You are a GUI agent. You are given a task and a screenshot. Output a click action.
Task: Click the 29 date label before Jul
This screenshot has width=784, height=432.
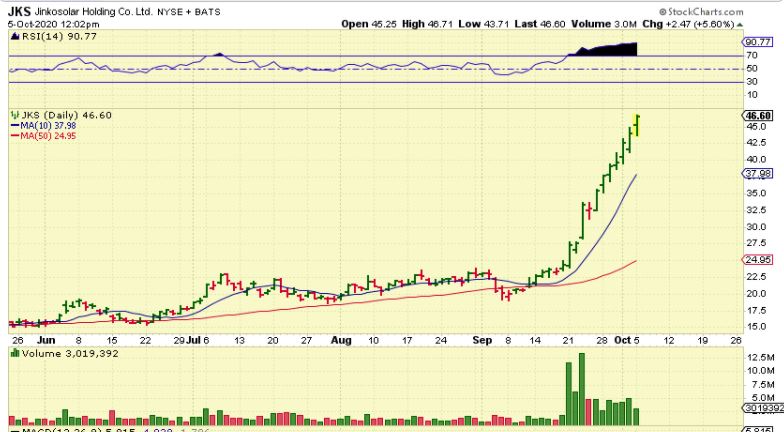pos(179,340)
